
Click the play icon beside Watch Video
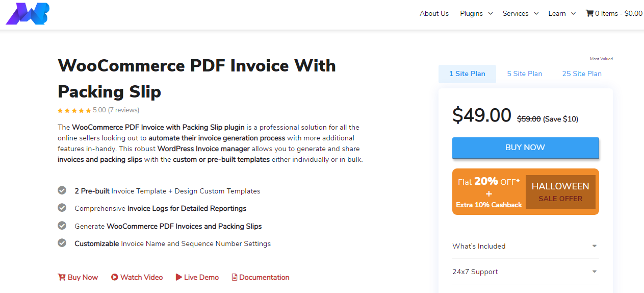pos(115,277)
